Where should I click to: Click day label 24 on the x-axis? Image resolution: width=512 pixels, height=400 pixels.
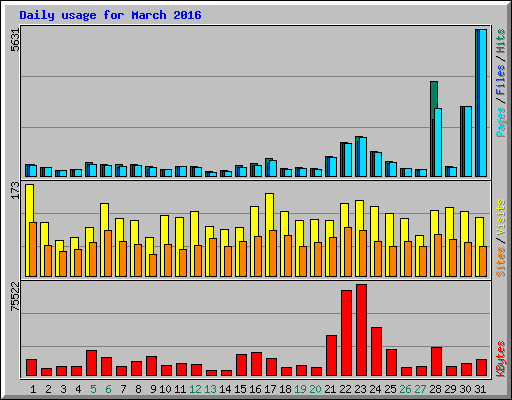point(375,389)
